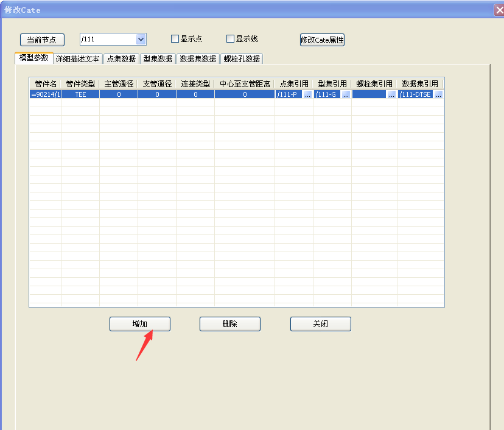
Task: Click the 当前节点 button
Action: (42, 40)
